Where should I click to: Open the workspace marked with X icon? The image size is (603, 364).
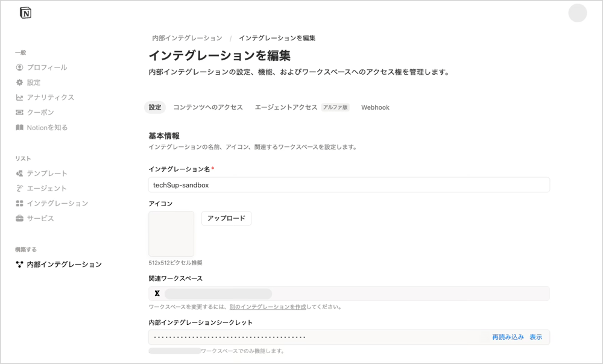[x=157, y=293]
